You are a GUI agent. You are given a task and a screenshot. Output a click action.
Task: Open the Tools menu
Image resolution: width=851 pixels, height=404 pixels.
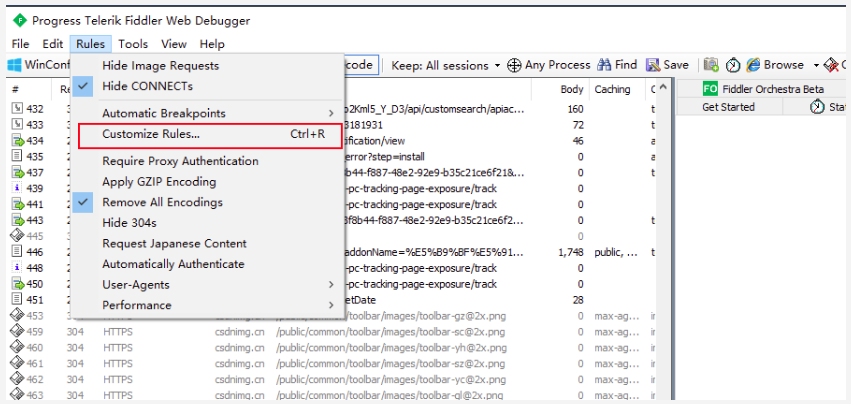(x=134, y=44)
